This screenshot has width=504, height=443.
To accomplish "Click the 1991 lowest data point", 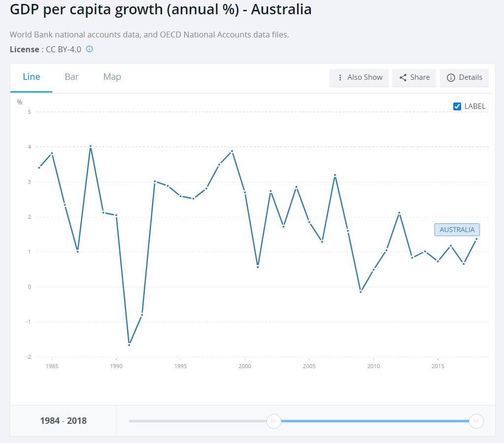I will [x=129, y=344].
